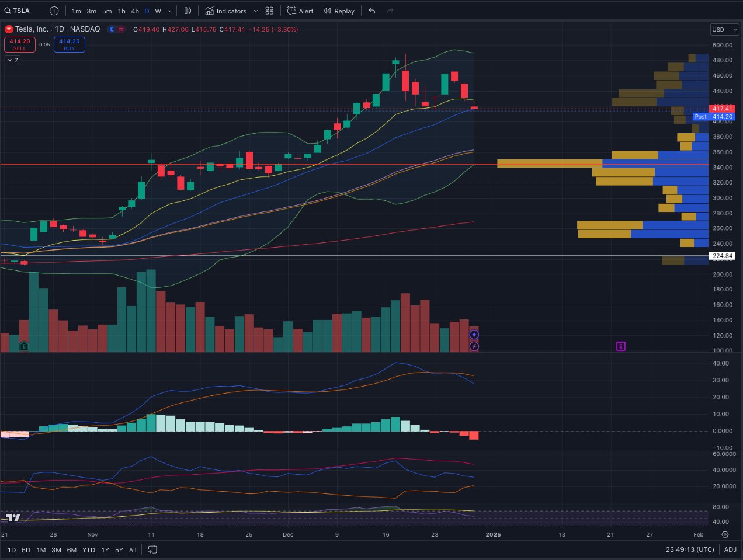Click the Tesla, Inc. 1D NASDAQ title
The image size is (743, 560).
(58, 29)
